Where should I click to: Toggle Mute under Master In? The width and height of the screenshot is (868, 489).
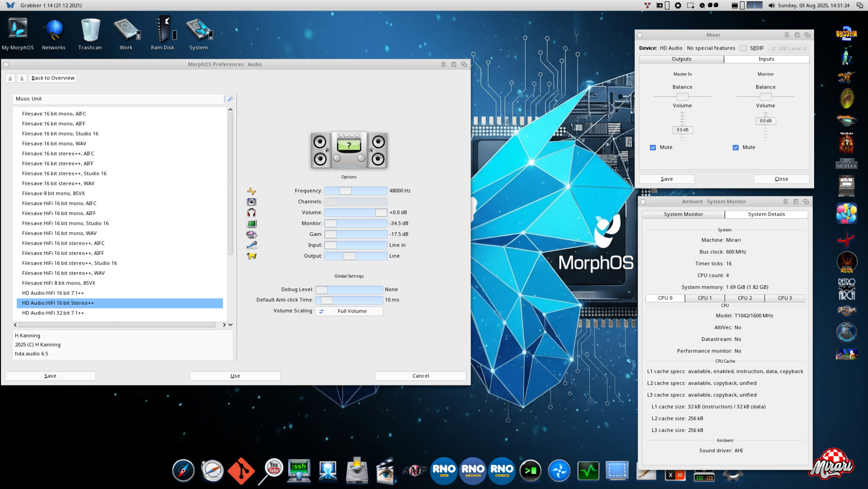(x=653, y=147)
